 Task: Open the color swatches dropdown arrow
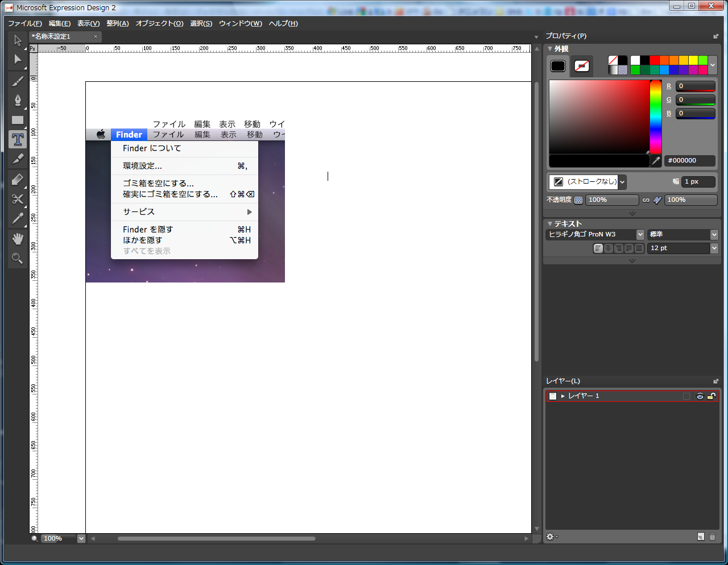click(713, 65)
